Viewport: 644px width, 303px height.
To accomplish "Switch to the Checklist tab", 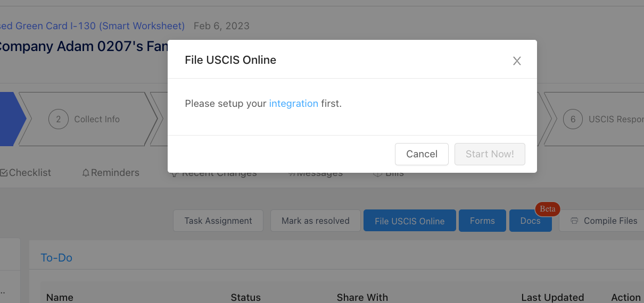I will point(26,173).
